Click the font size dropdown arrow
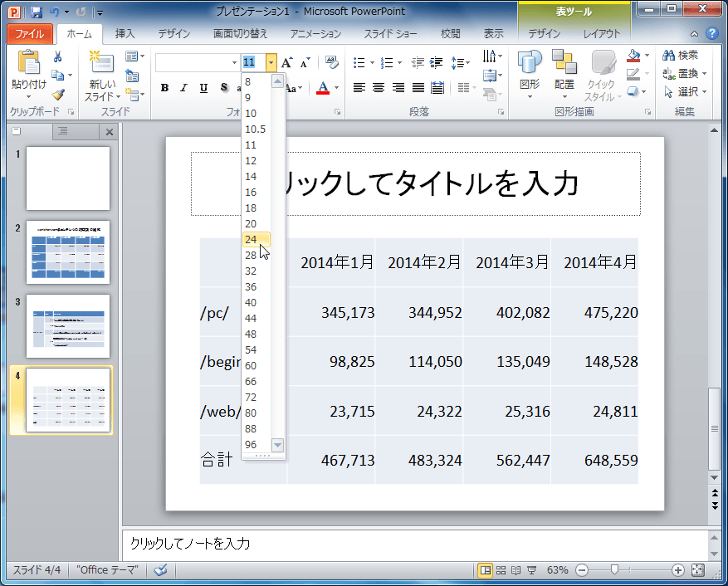 point(271,62)
